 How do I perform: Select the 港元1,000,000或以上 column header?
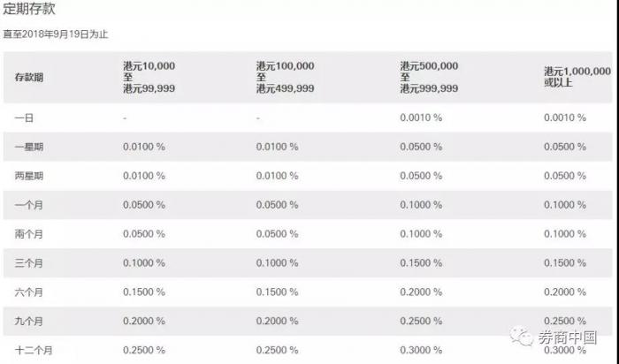click(577, 77)
